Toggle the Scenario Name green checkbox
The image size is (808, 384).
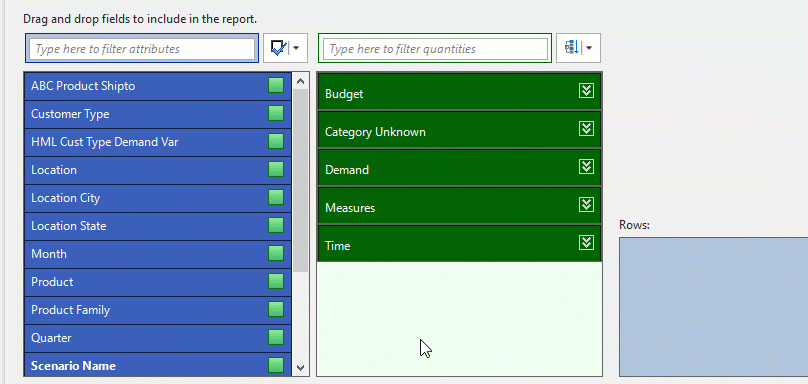point(276,365)
